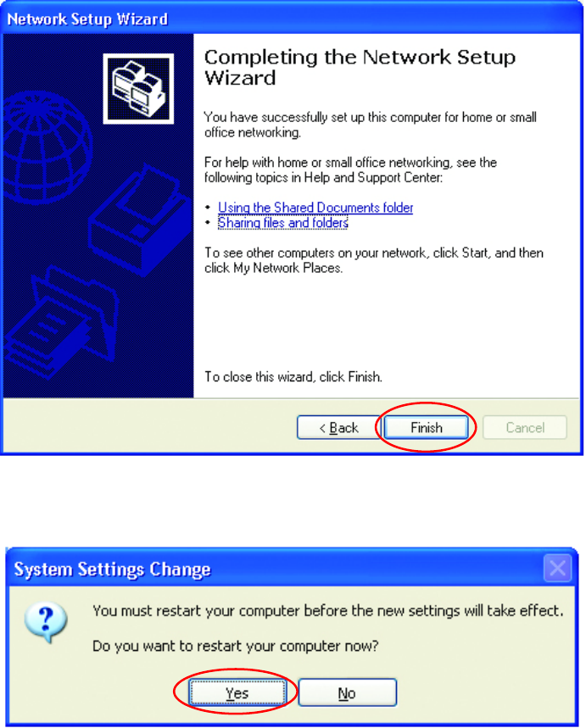Click the My Network Places instruction paragraph
The height and width of the screenshot is (728, 586).
tap(374, 260)
